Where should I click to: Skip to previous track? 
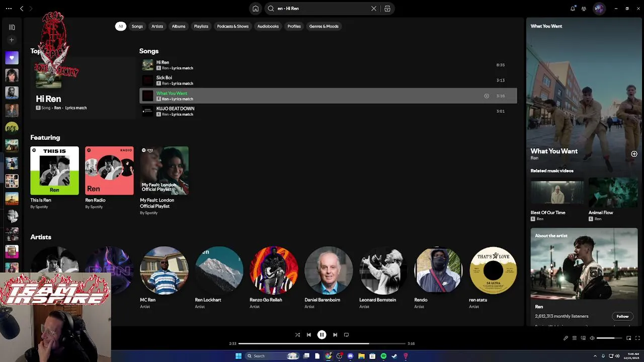click(308, 334)
